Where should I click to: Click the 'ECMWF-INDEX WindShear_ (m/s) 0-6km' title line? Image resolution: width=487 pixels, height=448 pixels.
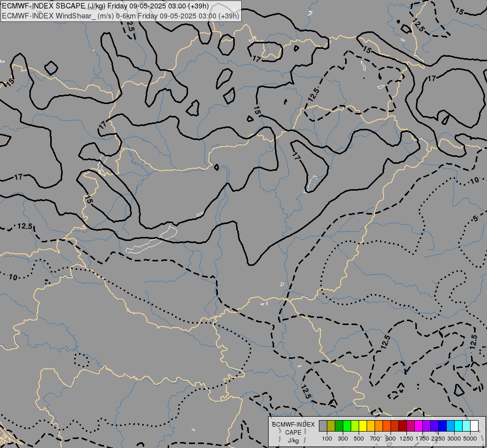click(120, 16)
